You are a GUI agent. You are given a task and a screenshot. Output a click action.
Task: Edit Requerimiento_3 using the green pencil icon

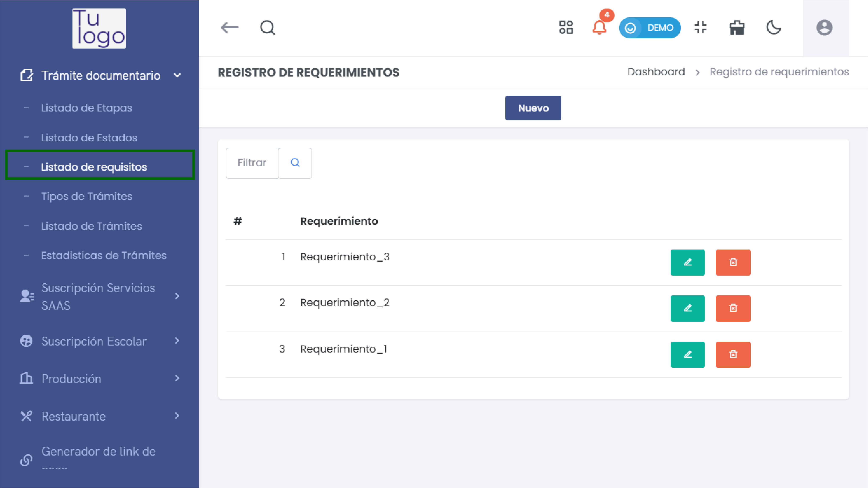click(x=688, y=262)
